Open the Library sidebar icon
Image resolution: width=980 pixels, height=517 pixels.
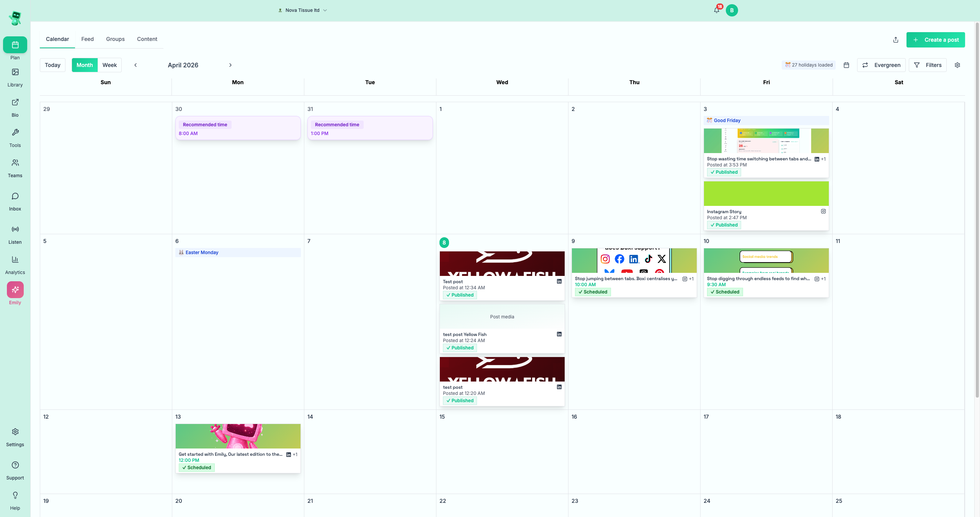coord(15,72)
